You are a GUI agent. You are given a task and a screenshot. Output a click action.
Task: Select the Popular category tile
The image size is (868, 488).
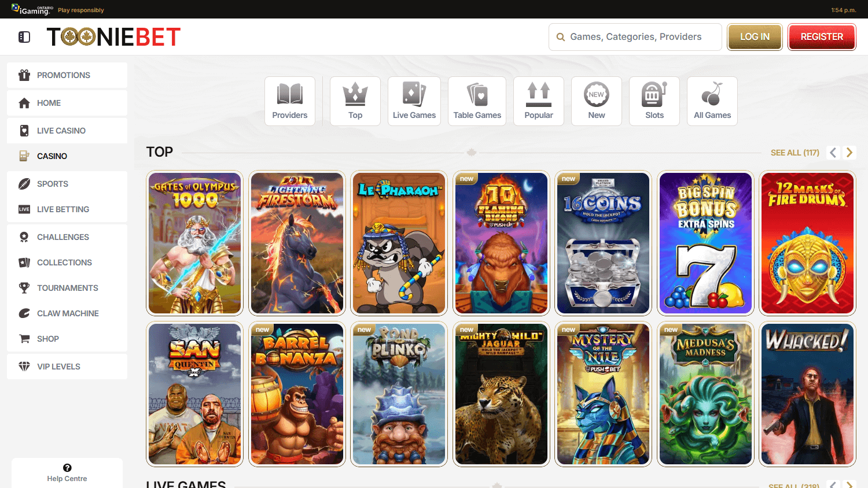[539, 101]
